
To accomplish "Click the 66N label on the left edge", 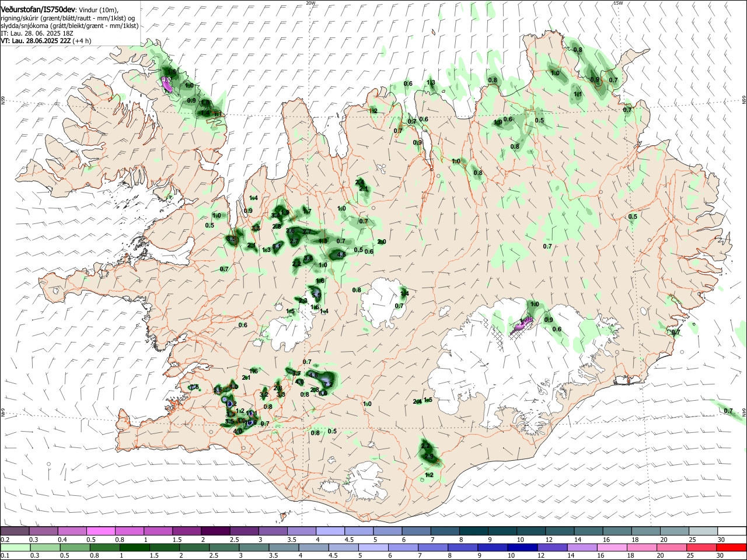I will tap(3, 101).
